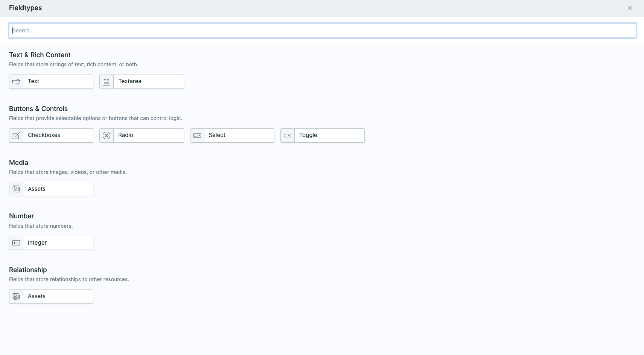Image resolution: width=644 pixels, height=355 pixels.
Task: Add a Radio field
Action: (142, 136)
